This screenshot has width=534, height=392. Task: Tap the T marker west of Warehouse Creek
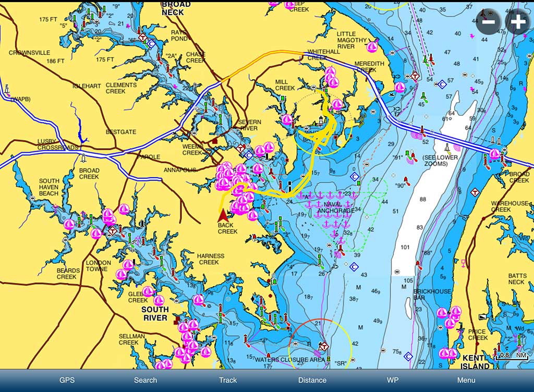pyautogui.click(x=475, y=193)
